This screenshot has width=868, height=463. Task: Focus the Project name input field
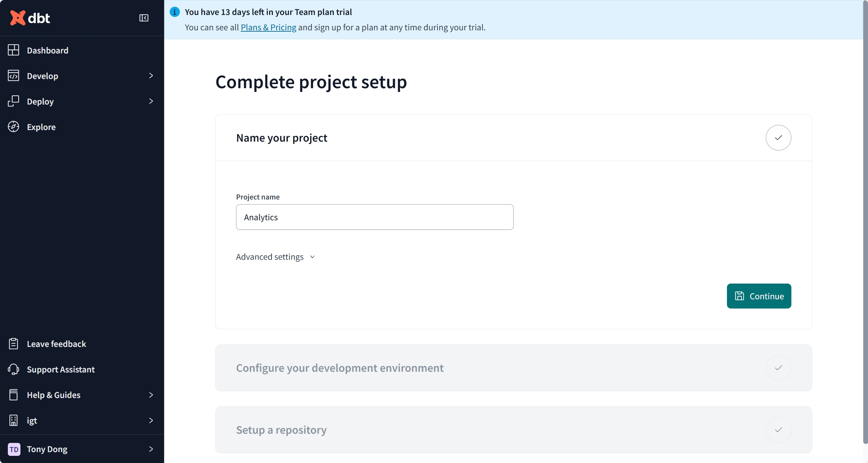tap(375, 217)
